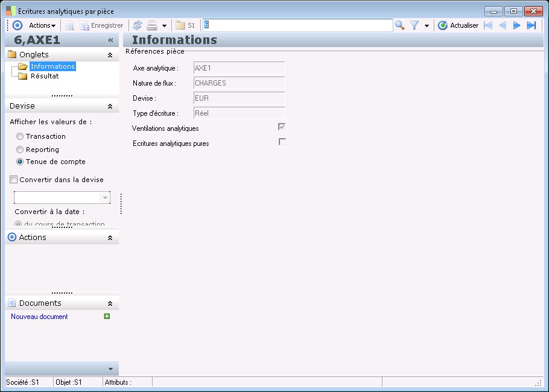
Task: Click the blue target icon left of Actions
Action: (17, 25)
